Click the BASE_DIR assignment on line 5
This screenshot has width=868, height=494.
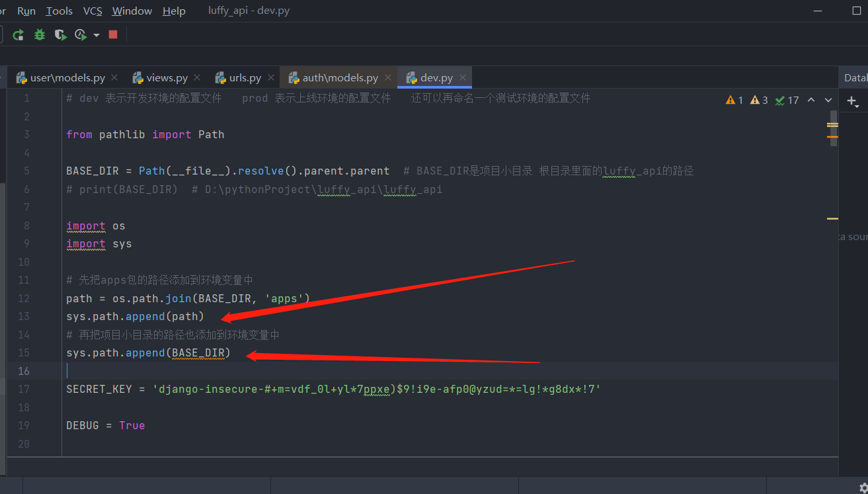[228, 171]
